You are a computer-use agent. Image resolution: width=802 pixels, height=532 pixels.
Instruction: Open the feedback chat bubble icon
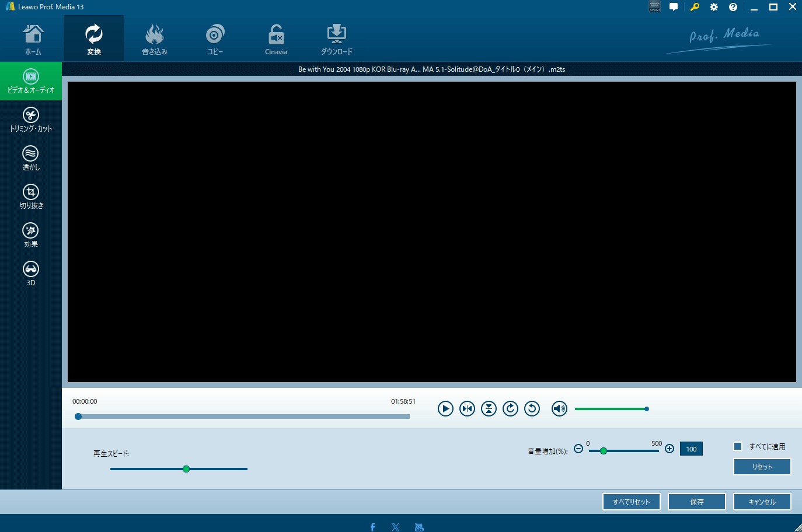[x=674, y=7]
